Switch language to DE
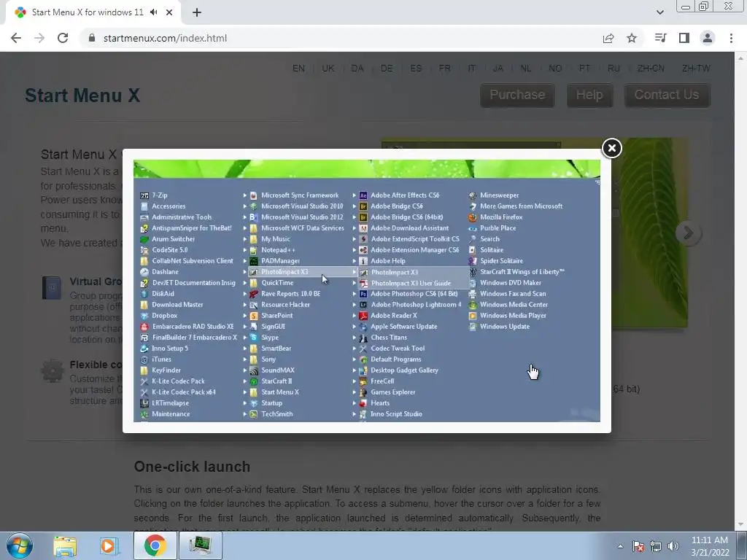Screen dimensions: 747x560 point(387,68)
